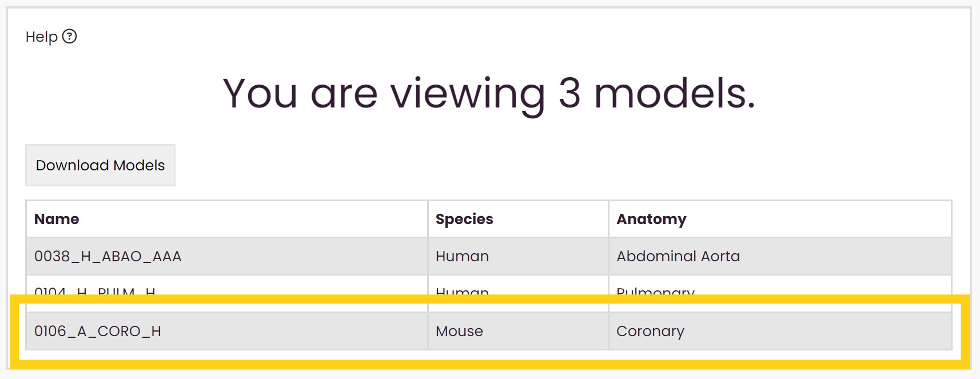
Task: Sort by the Species column header
Action: 464,219
